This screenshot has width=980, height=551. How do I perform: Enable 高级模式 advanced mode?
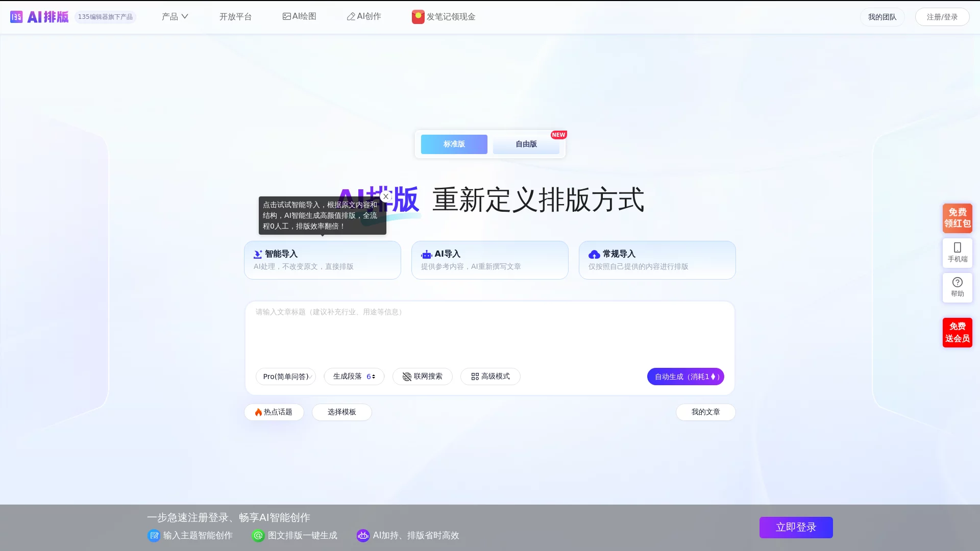point(490,376)
